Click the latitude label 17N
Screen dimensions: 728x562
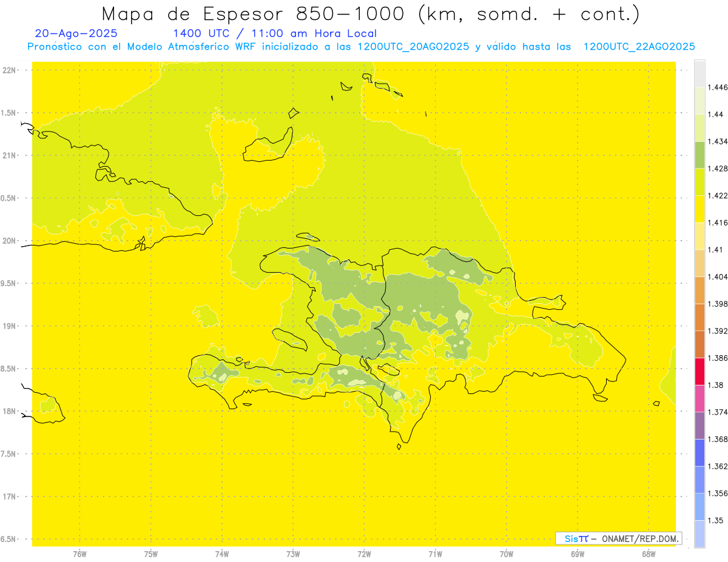pos(10,497)
